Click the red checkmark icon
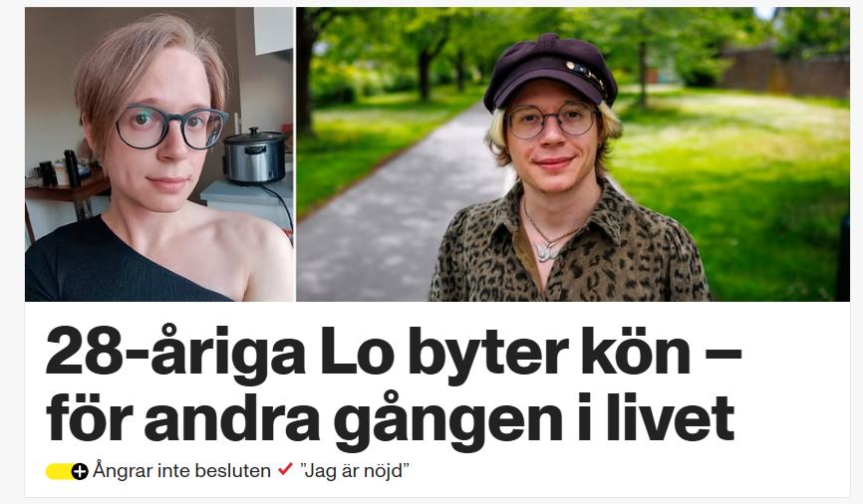Viewport: 863px width, 504px height. coord(285,469)
